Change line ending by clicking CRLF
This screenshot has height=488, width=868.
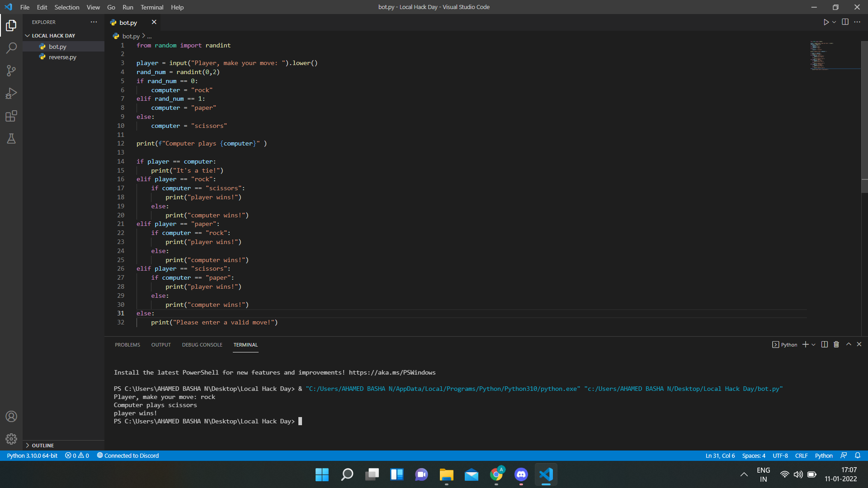(x=801, y=455)
